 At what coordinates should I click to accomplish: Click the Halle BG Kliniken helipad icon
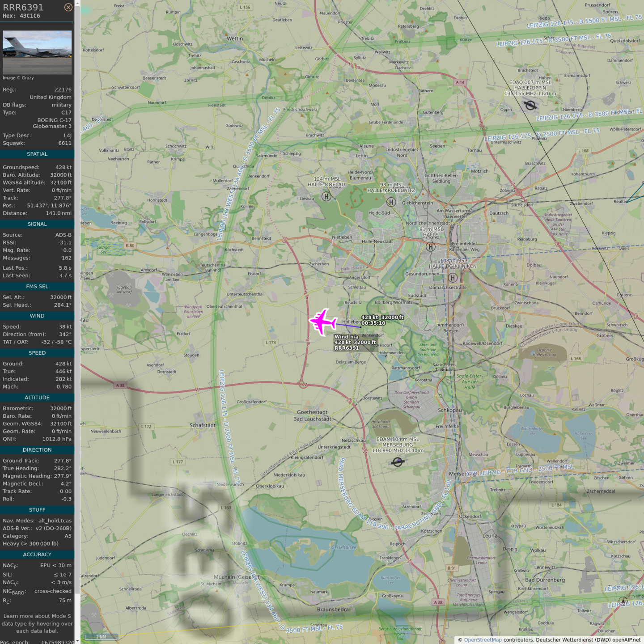453,278
